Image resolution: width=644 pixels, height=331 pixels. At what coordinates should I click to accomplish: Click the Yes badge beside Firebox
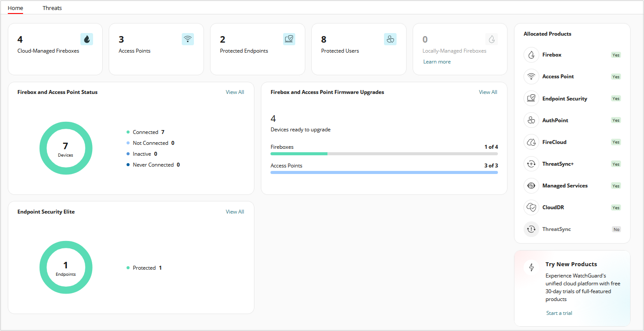pos(616,55)
